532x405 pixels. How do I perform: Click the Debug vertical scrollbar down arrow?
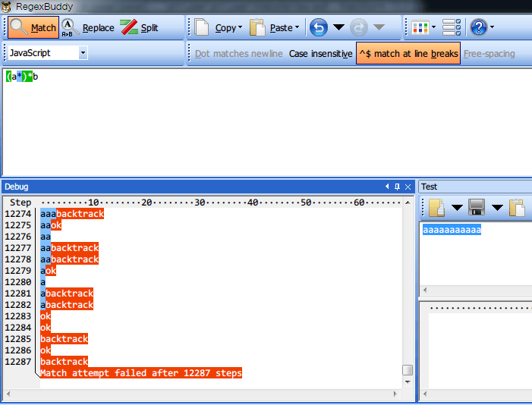(x=408, y=382)
